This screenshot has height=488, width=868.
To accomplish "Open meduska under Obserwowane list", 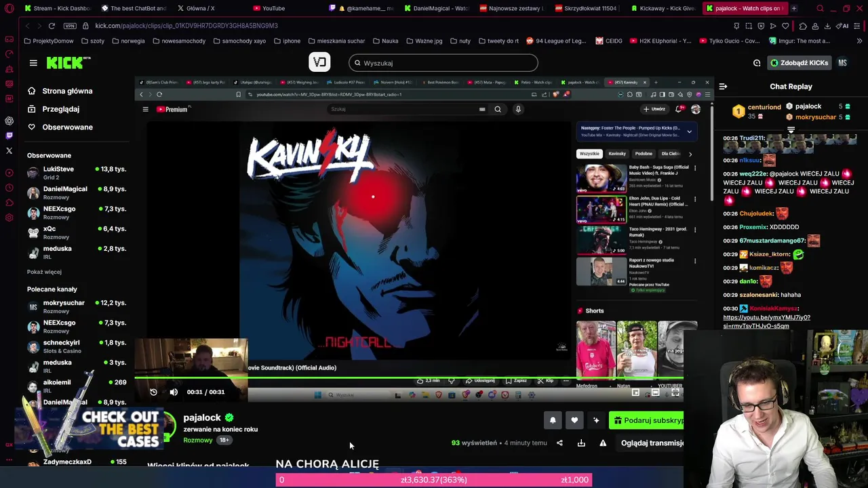I will click(x=76, y=252).
